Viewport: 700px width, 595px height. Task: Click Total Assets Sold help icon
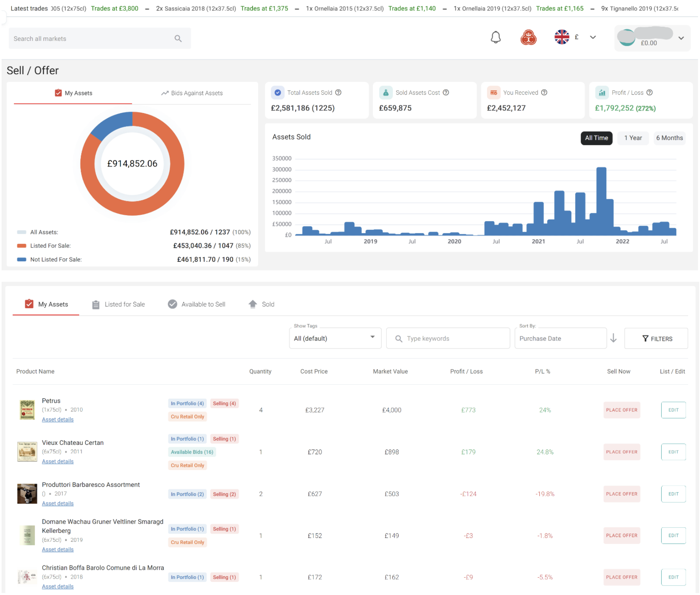coord(338,93)
